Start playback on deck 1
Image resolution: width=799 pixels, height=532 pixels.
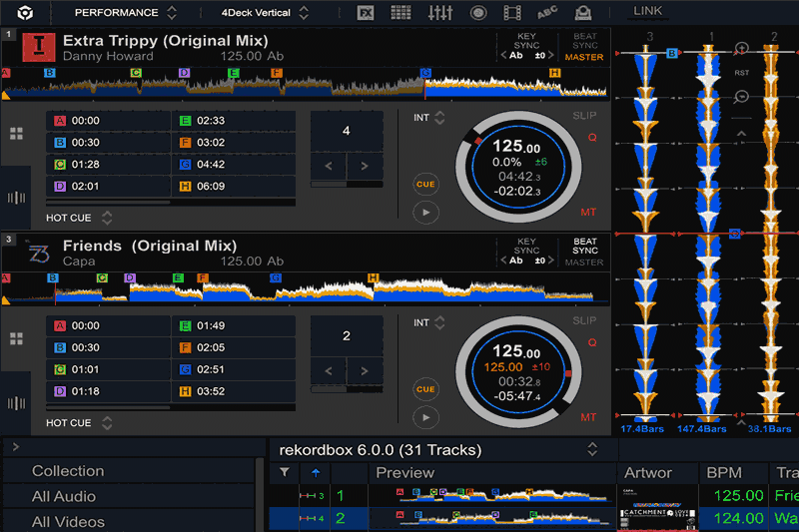(x=426, y=213)
